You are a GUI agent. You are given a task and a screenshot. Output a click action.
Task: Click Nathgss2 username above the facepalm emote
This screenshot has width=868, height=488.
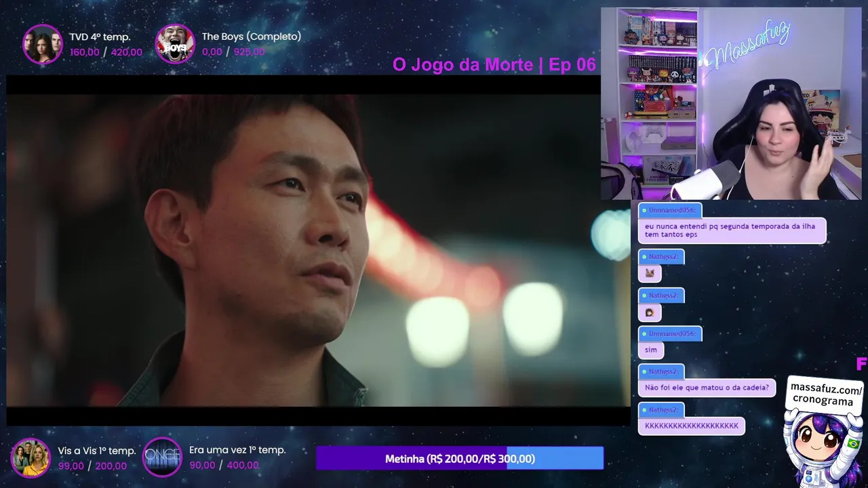[661, 296]
